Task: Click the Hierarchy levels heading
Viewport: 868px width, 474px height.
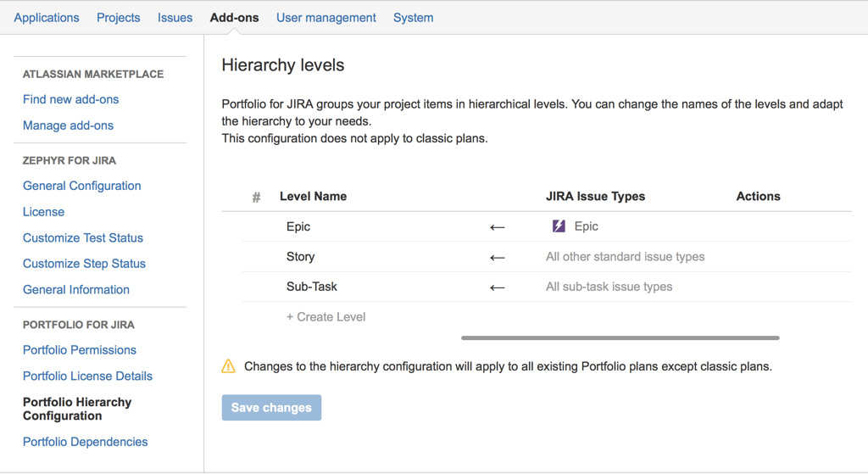Action: click(x=283, y=64)
